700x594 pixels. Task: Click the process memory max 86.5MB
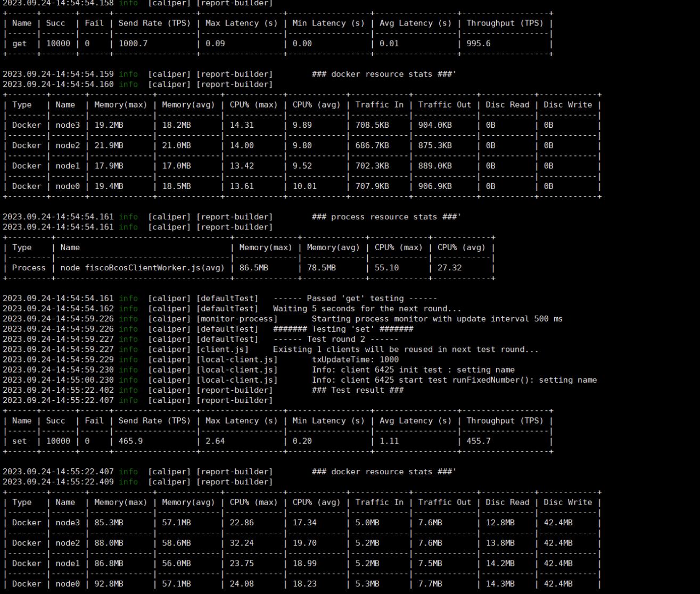(x=254, y=268)
